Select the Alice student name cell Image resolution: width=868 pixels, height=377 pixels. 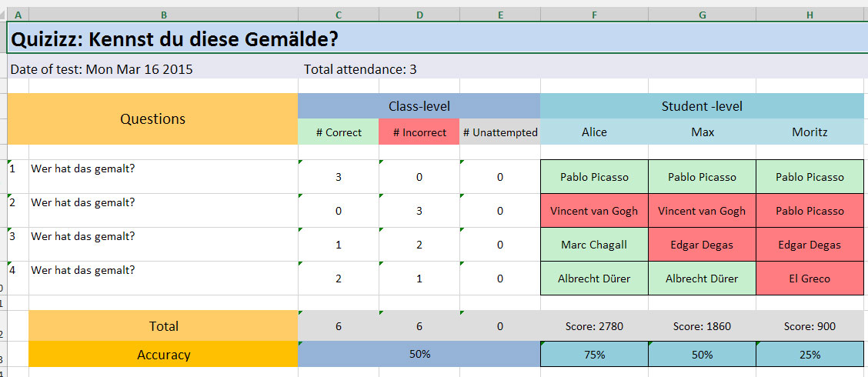tap(594, 132)
